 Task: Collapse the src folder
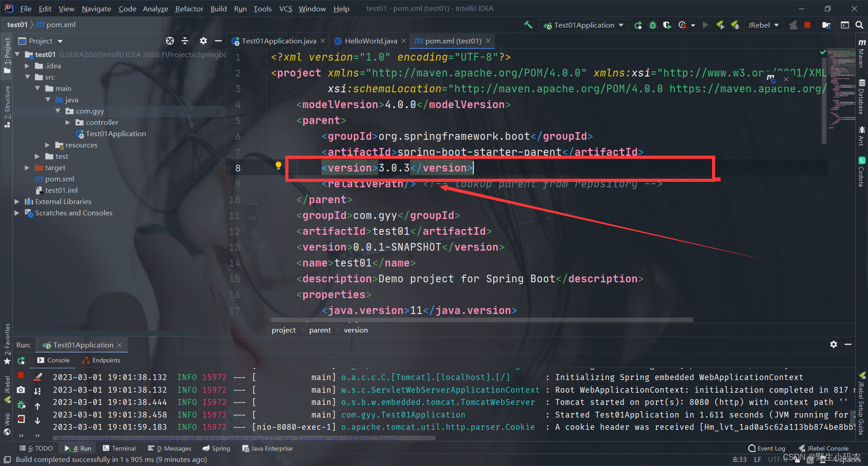(27, 77)
